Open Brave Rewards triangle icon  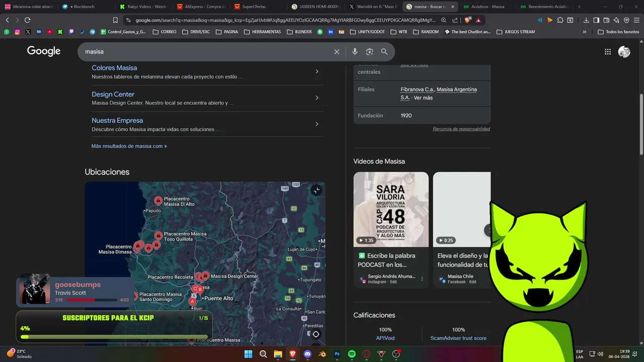pyautogui.click(x=478, y=20)
